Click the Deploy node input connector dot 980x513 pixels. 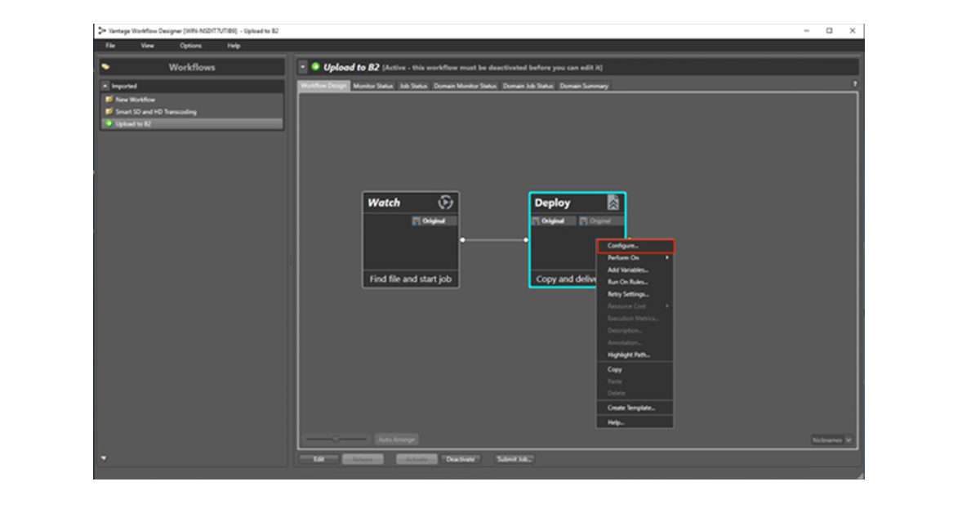(526, 240)
